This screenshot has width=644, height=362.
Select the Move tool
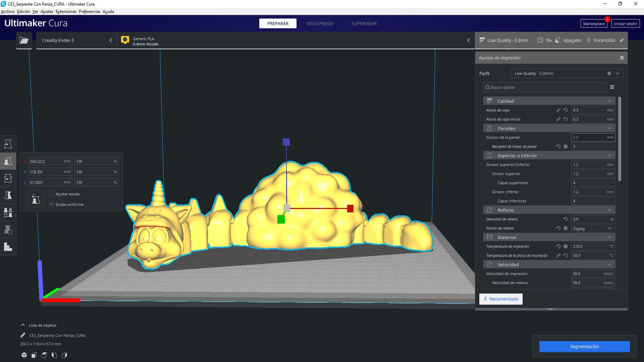[8, 144]
